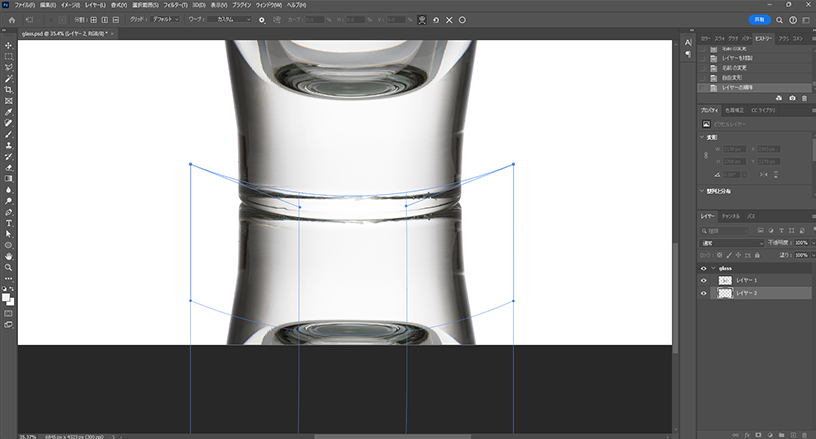Open the search magnifier in top right
Screen dimensions: 816x439
(x=779, y=20)
